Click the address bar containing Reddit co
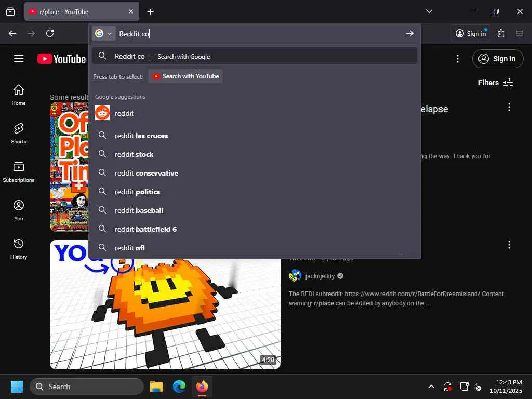532x399 pixels. click(260, 34)
